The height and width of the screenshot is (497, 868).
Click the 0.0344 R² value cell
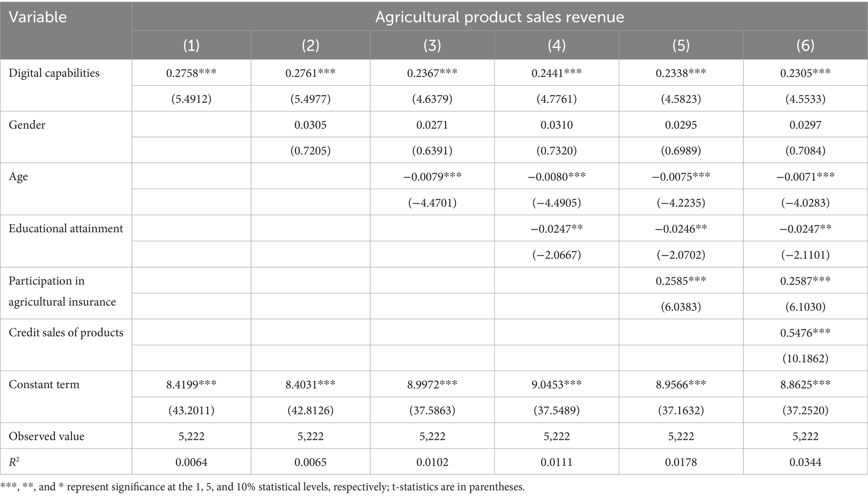pyautogui.click(x=805, y=462)
